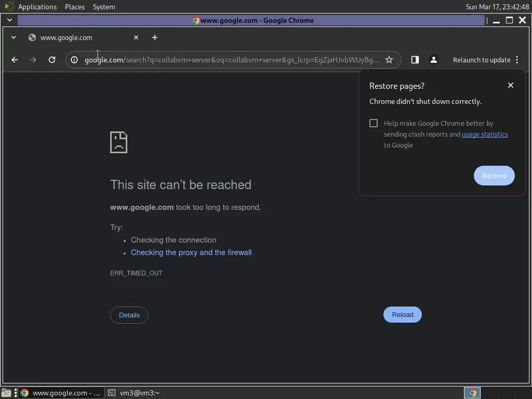This screenshot has height=399, width=532.
Task: Go back with the browser back arrow
Action: 15,60
